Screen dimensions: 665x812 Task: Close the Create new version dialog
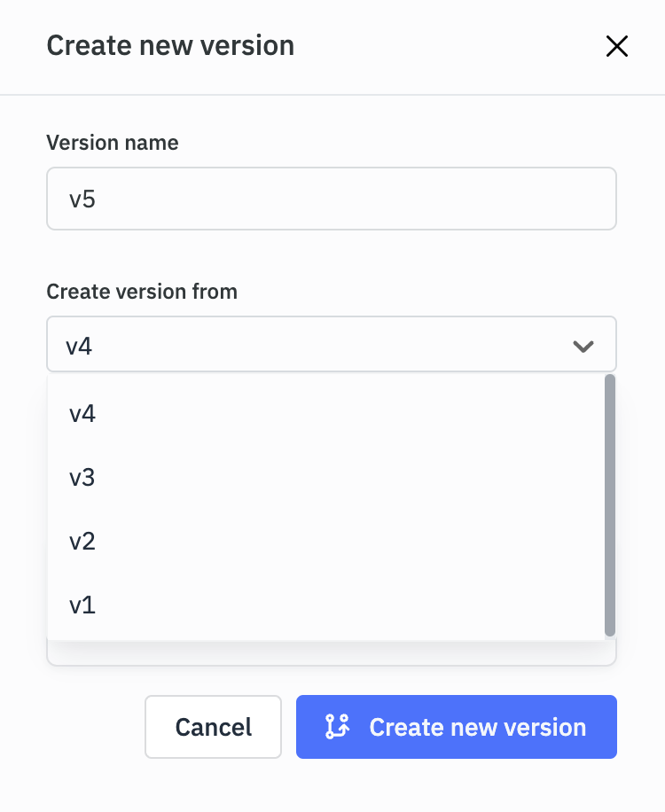[616, 47]
